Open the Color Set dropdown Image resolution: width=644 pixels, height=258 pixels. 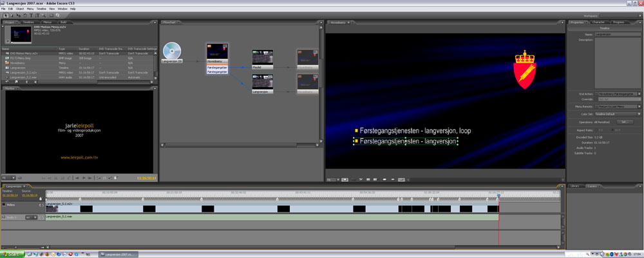click(620, 114)
